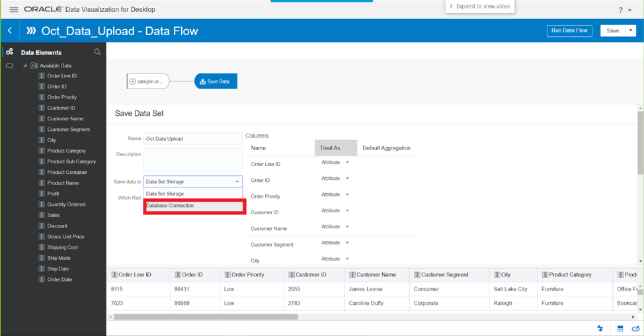
Task: Open the Save data to combo box
Action: pos(193,181)
